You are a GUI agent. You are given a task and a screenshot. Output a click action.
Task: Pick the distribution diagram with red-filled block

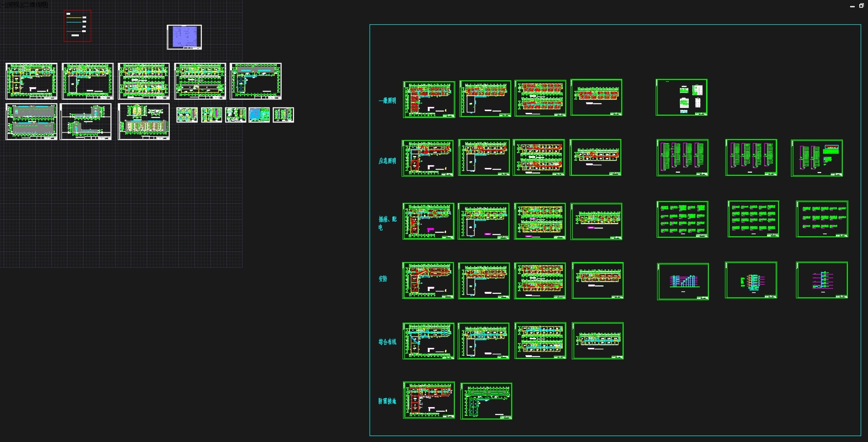817,158
